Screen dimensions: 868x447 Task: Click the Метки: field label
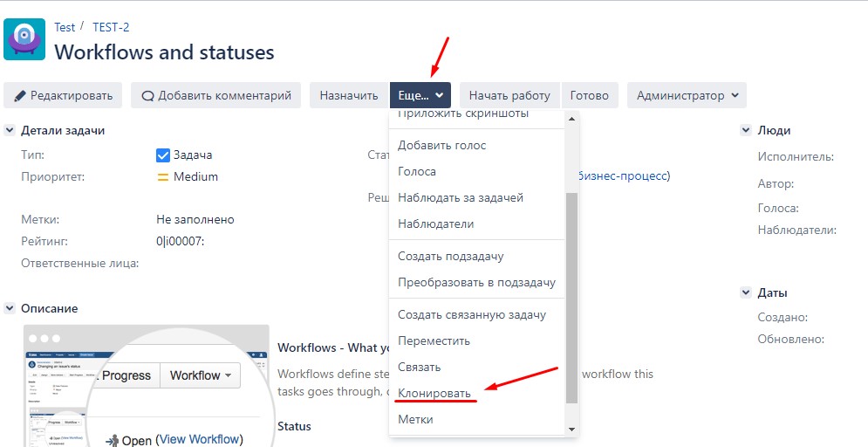coord(40,220)
